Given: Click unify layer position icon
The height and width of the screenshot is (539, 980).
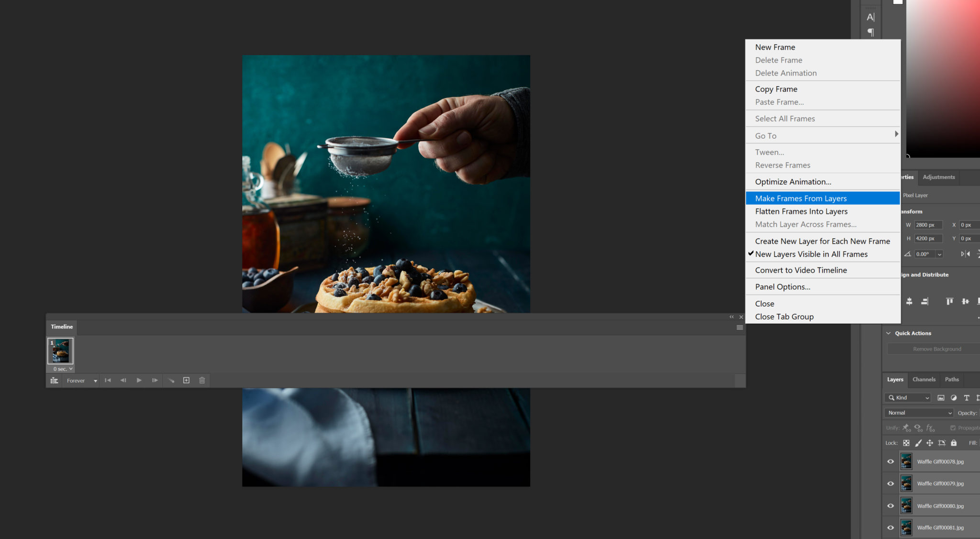Looking at the screenshot, I should pyautogui.click(x=906, y=428).
